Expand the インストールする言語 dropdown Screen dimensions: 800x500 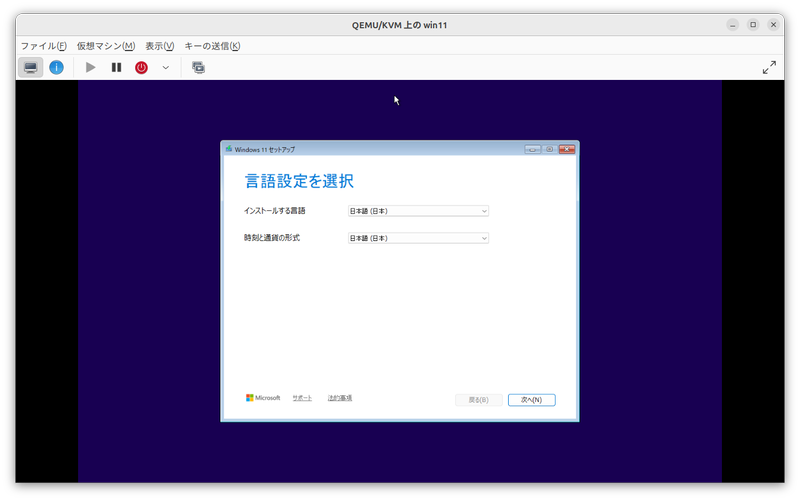418,211
